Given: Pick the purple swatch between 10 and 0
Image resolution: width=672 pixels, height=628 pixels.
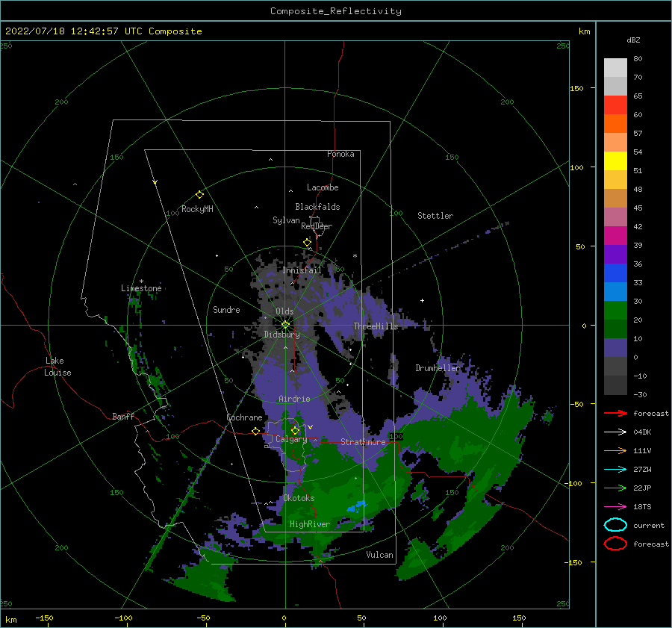Looking at the screenshot, I should [615, 348].
